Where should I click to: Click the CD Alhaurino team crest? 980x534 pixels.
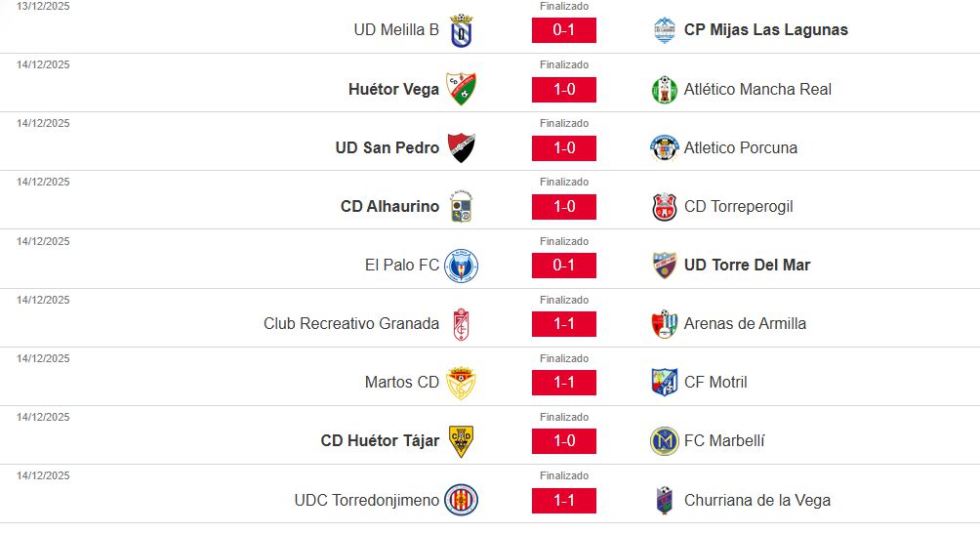tap(461, 207)
